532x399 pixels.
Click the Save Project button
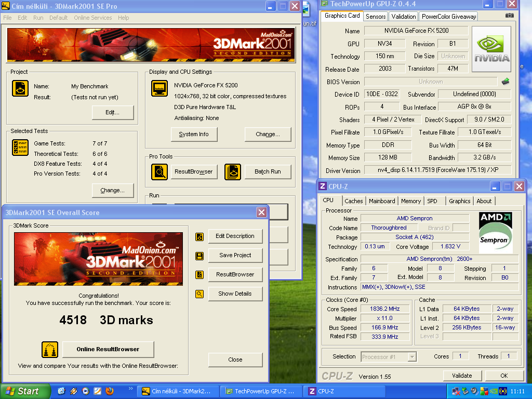(235, 256)
